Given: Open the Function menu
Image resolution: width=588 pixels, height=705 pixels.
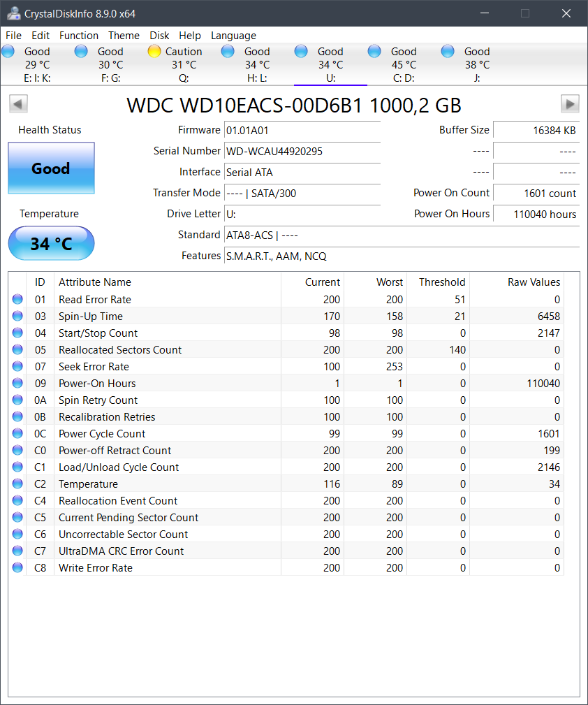Looking at the screenshot, I should click(79, 36).
